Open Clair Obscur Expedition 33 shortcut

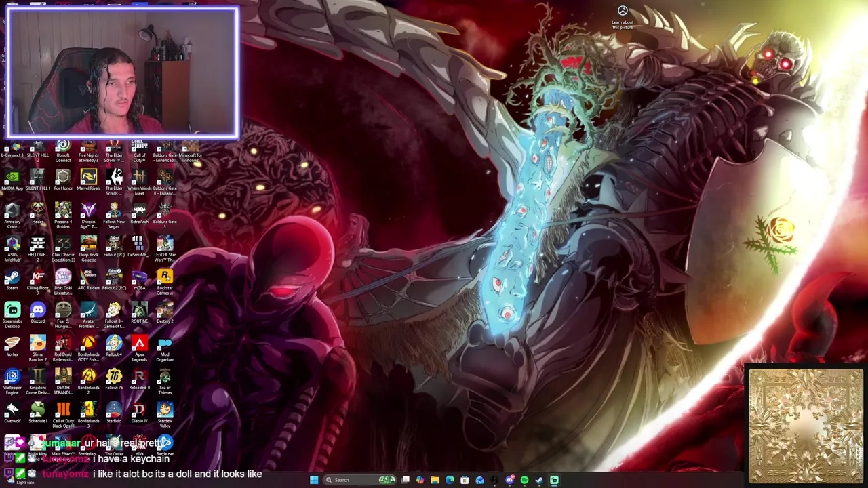tap(63, 249)
